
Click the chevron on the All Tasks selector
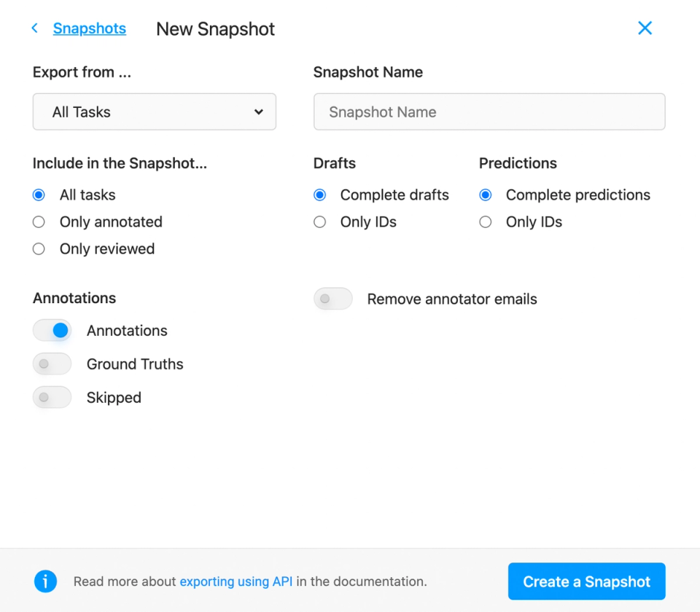258,112
